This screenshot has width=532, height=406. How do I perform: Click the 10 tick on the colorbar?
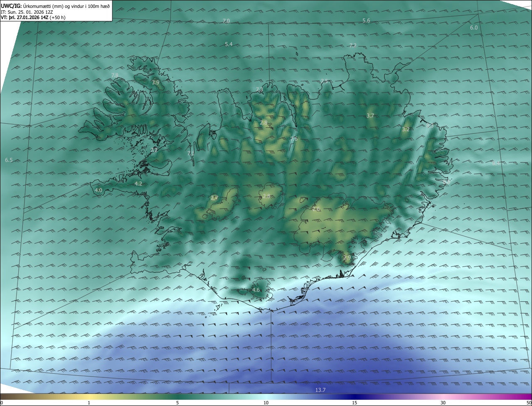[266, 403]
